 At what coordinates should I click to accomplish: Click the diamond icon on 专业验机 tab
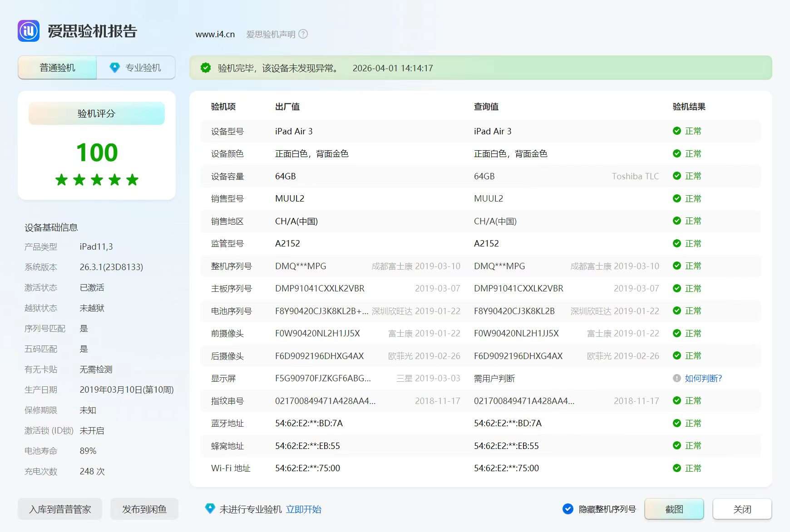click(115, 68)
